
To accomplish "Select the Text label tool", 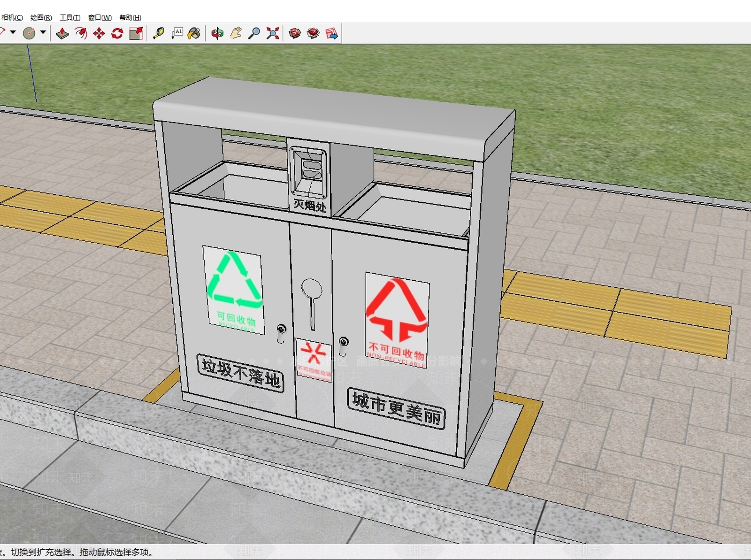I will tap(177, 33).
